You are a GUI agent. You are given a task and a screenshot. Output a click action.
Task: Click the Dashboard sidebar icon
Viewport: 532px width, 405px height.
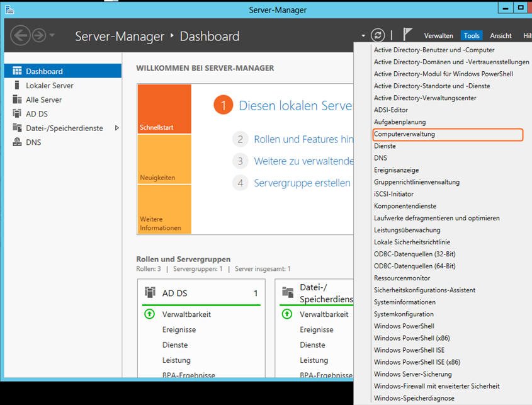click(x=17, y=71)
